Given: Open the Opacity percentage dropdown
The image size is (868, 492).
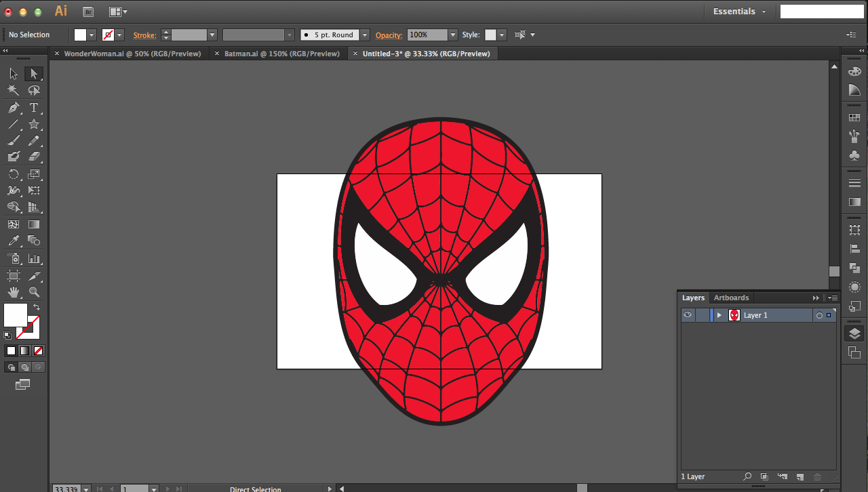Looking at the screenshot, I should 453,35.
